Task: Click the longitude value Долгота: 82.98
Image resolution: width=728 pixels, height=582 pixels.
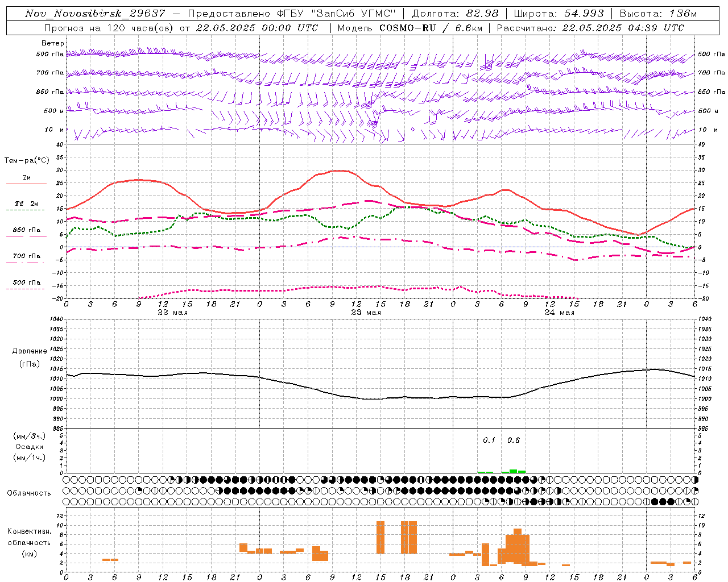Action: pyautogui.click(x=455, y=14)
